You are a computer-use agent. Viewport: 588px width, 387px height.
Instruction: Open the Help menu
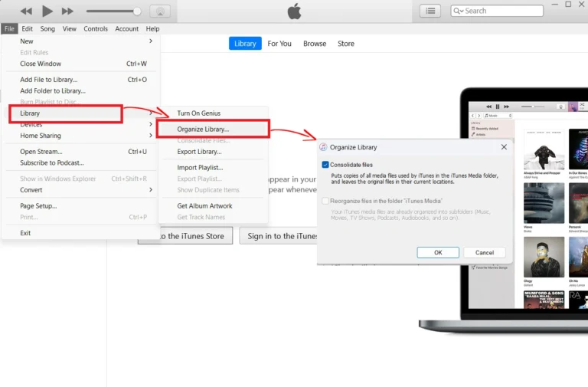pyautogui.click(x=152, y=29)
